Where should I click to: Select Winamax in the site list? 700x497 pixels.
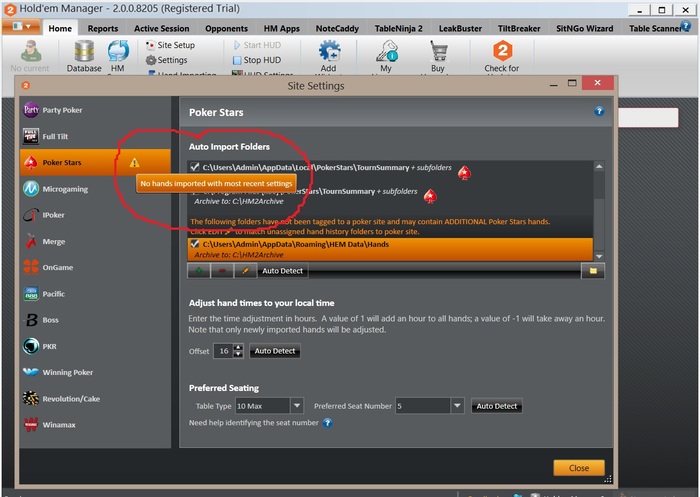(95, 425)
